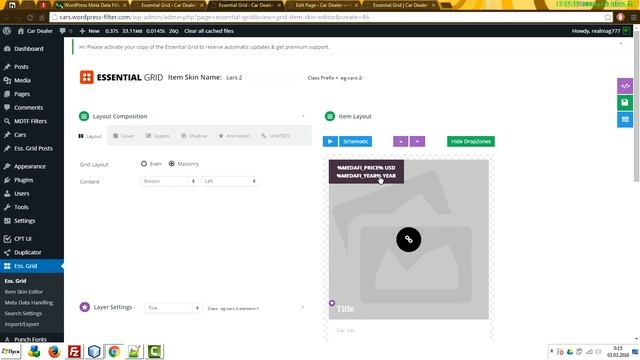Open Content Left alignment dropdown
Image resolution: width=640 pixels, height=360 pixels.
(x=230, y=181)
